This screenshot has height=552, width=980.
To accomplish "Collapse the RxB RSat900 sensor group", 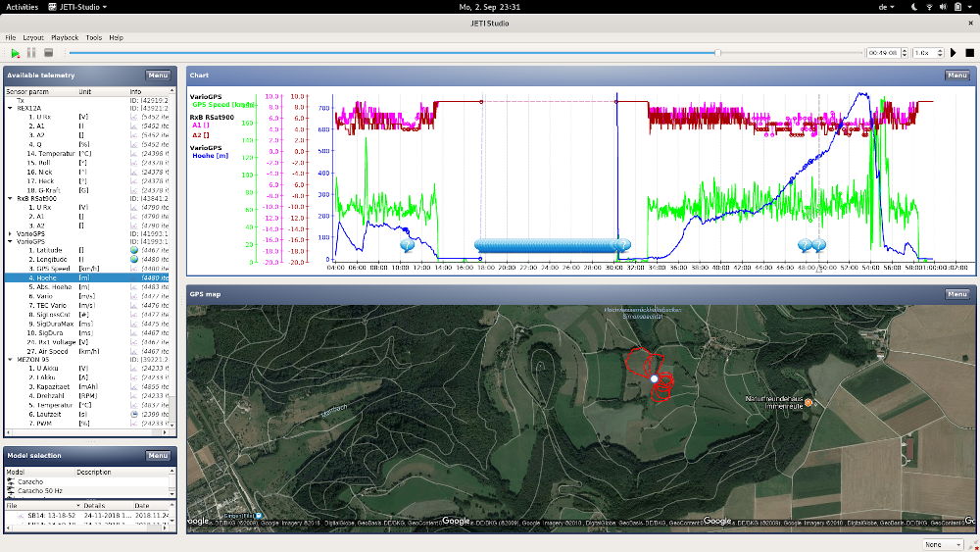I will [10, 199].
